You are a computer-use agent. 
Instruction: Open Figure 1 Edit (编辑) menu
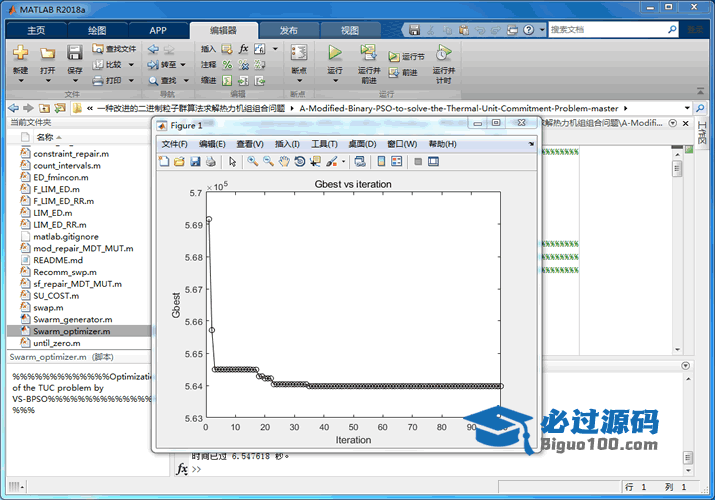tap(212, 144)
